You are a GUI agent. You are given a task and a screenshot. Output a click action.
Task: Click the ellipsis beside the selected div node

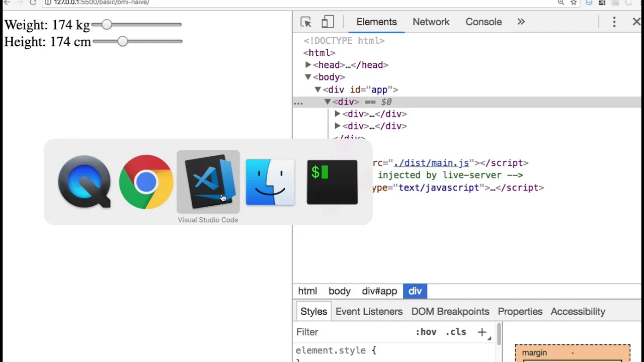(x=298, y=103)
